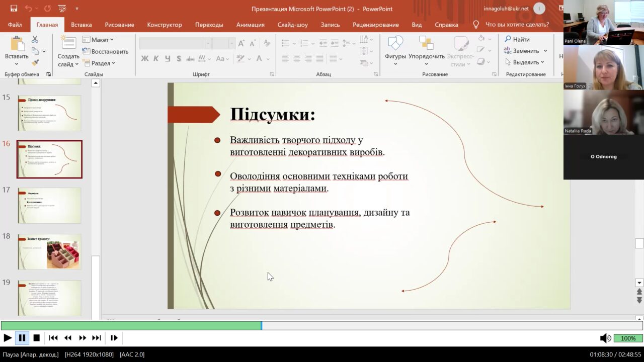644x362 pixels.
Task: Click the Упорядочить arrange icon
Action: pyautogui.click(x=426, y=43)
